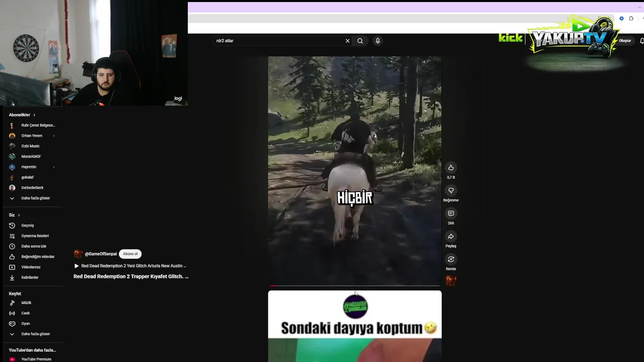Open the notifications bell icon
644x362 pixels.
[x=641, y=41]
